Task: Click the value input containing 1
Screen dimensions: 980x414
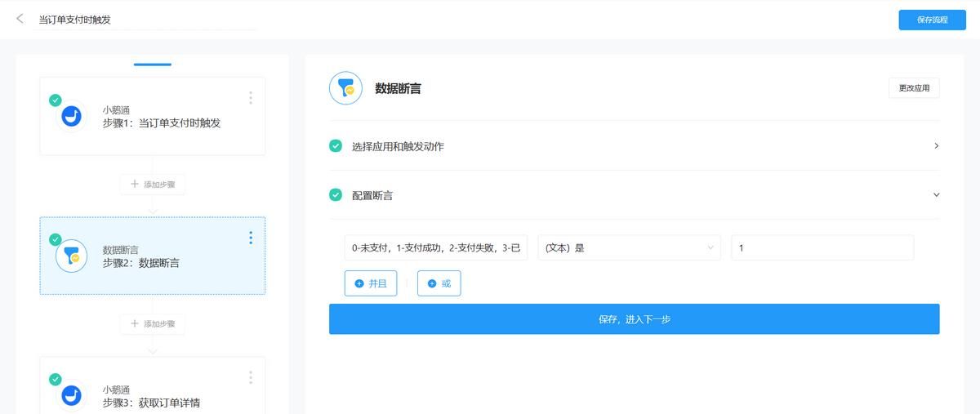Action: click(x=822, y=247)
